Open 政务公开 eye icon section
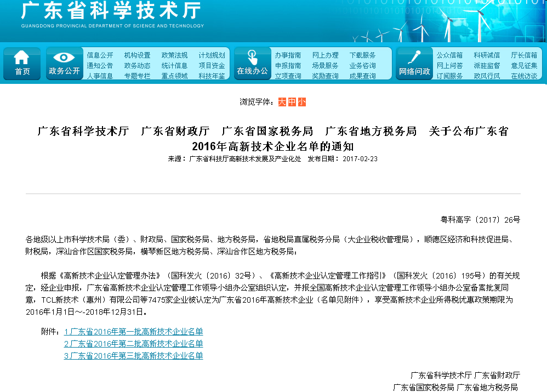The image size is (547, 392). coord(65,64)
